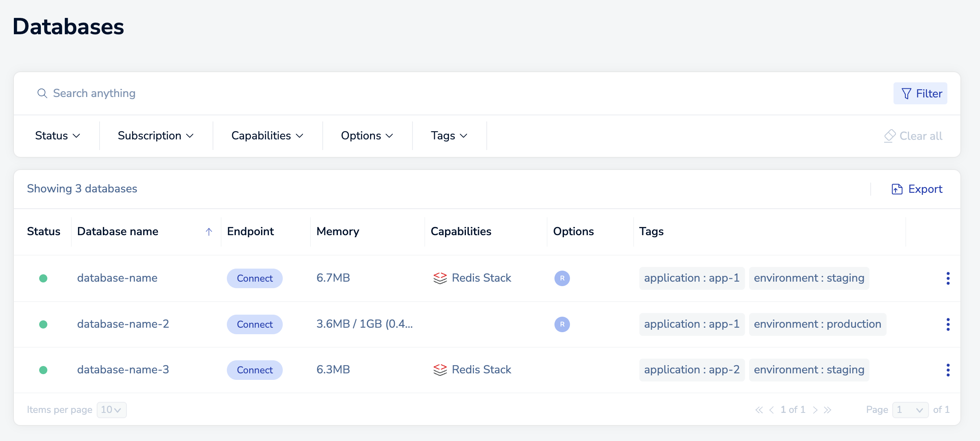Expand the Subscription filter dropdown
980x441 pixels.
155,136
